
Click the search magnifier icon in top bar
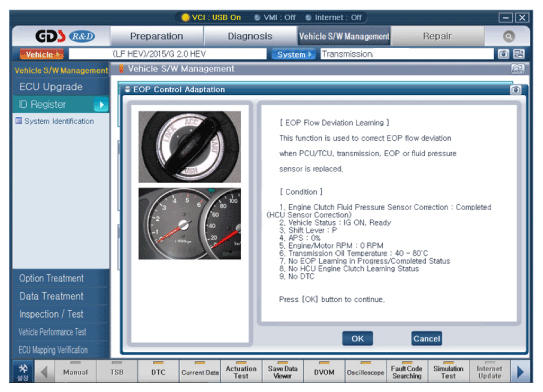(x=509, y=36)
